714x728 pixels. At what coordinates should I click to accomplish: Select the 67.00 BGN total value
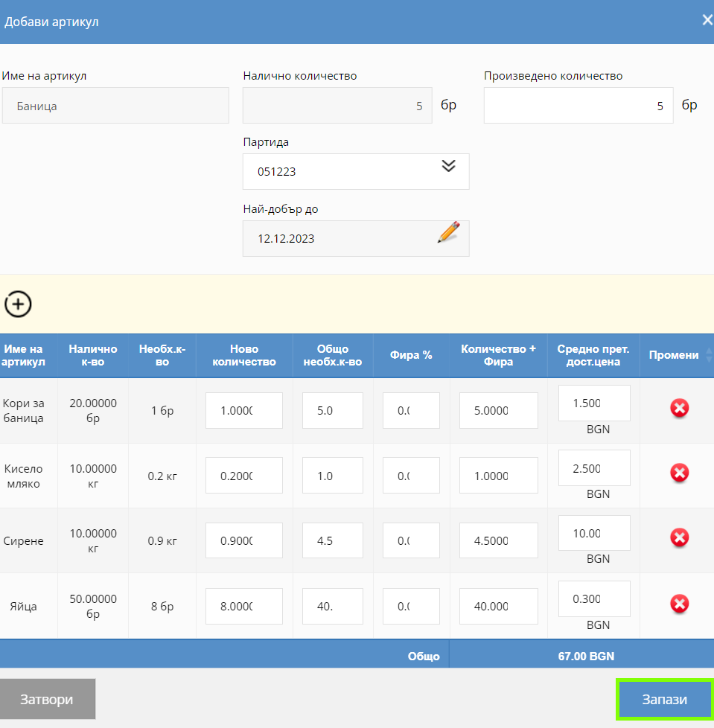586,656
